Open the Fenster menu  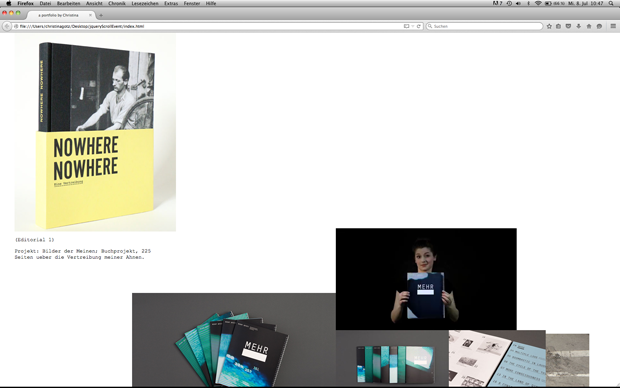click(192, 3)
